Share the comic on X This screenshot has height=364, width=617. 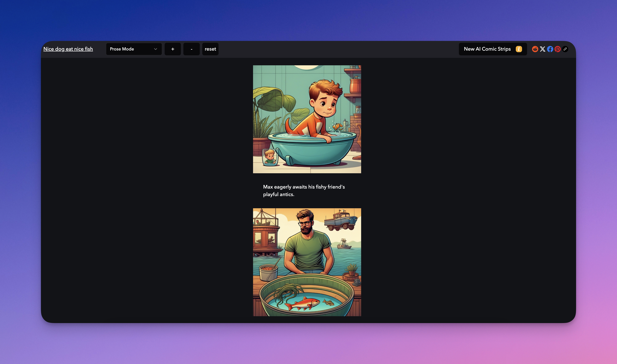click(x=542, y=49)
